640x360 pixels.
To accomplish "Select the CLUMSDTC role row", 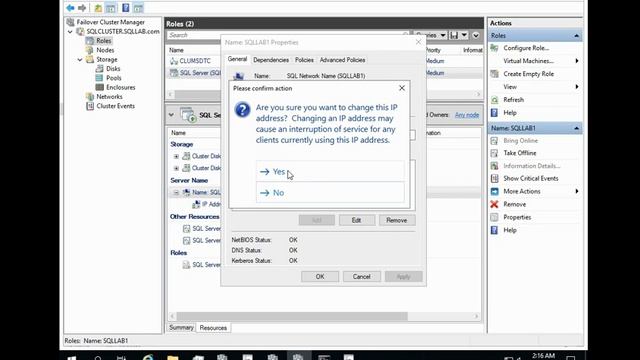I will 195,61.
